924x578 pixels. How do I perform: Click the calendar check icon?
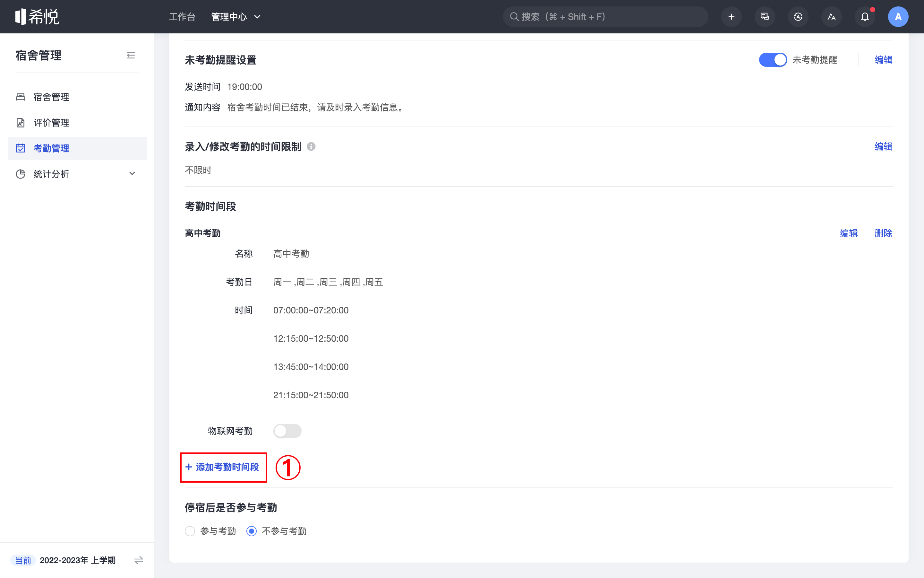click(21, 148)
